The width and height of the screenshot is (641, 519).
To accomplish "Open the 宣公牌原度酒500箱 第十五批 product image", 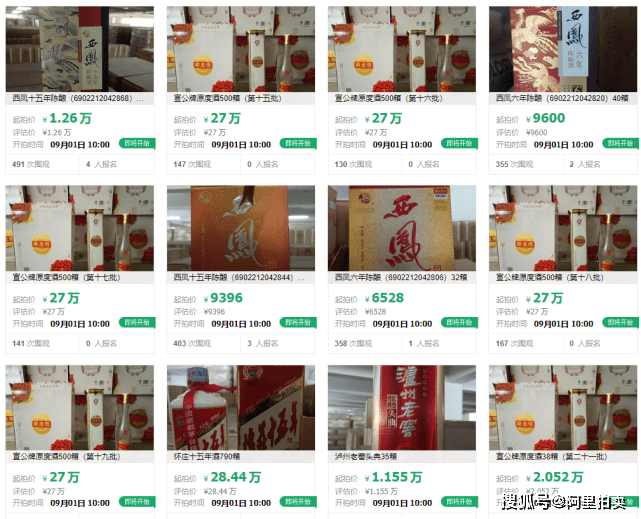I will click(x=241, y=49).
